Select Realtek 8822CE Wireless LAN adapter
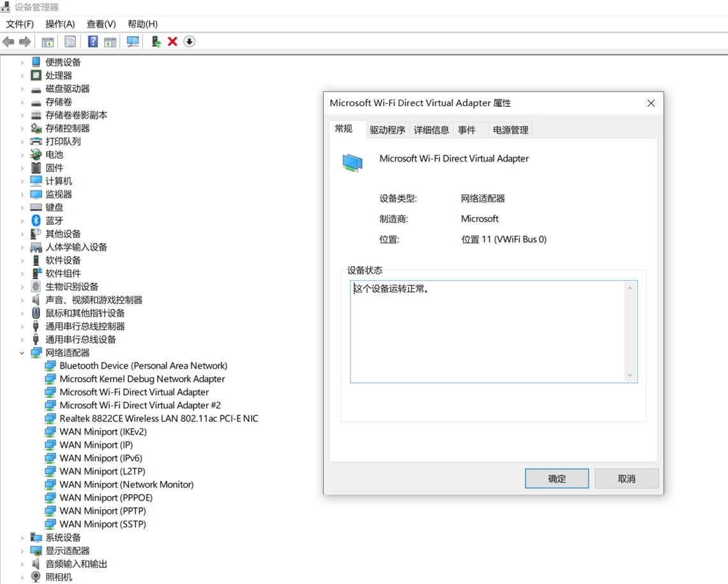728x584 pixels. click(x=158, y=419)
